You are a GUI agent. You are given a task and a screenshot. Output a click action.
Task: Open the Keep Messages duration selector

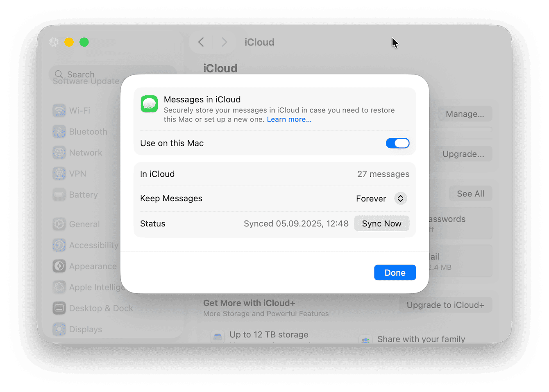pyautogui.click(x=400, y=198)
